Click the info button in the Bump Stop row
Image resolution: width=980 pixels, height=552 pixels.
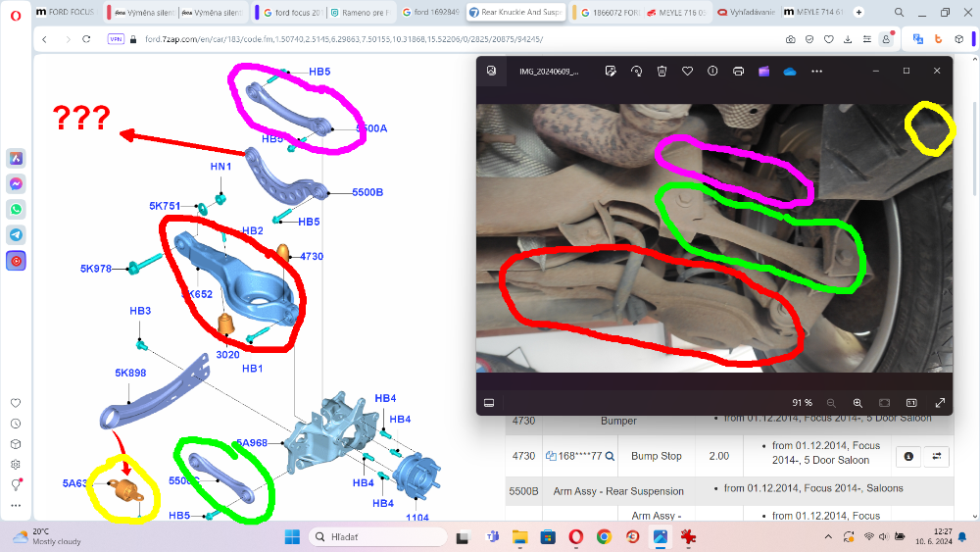tap(909, 456)
